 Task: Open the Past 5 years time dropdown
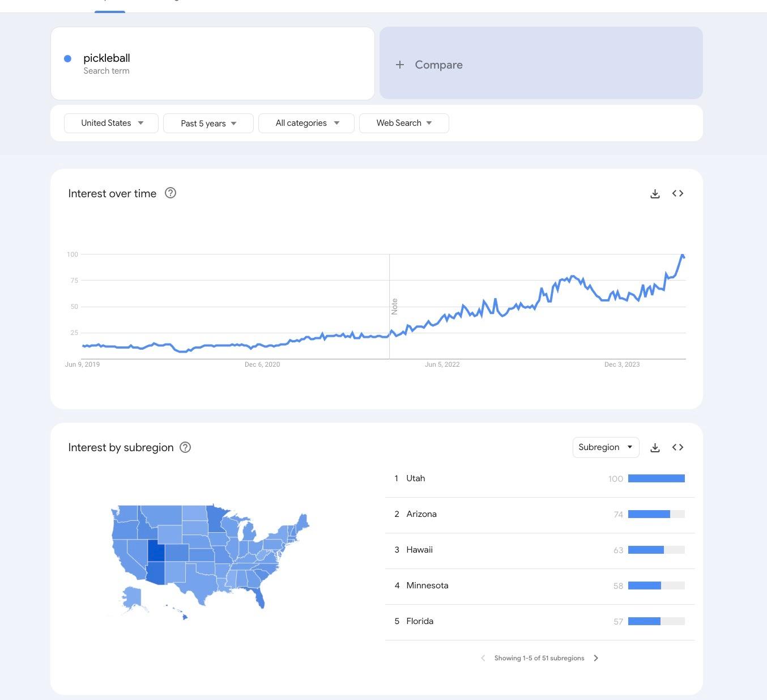pyautogui.click(x=208, y=124)
